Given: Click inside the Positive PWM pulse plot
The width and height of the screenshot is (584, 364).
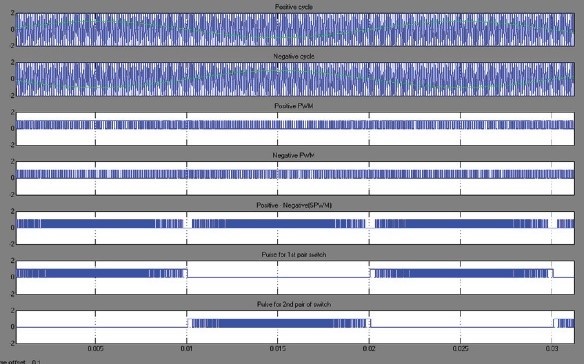Looking at the screenshot, I should coord(295,129).
